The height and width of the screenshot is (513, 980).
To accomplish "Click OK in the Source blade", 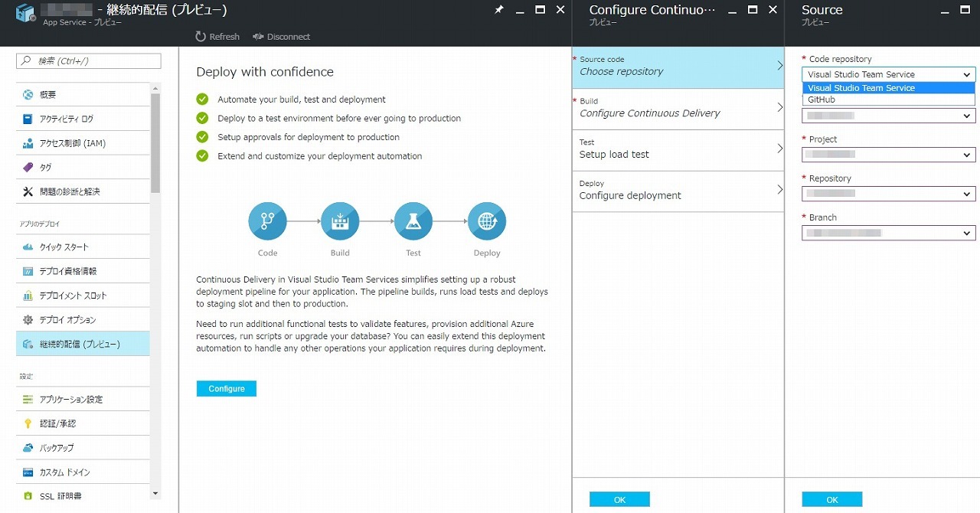I will 832,499.
